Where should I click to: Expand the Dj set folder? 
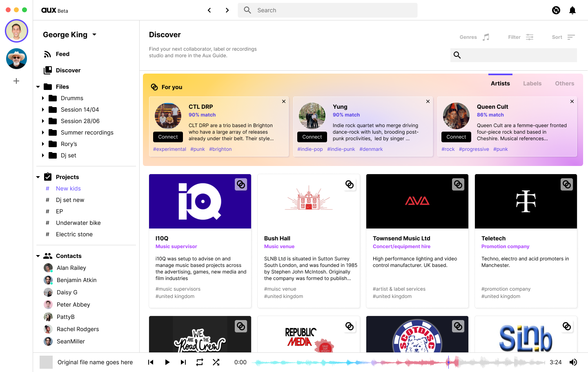(x=43, y=155)
